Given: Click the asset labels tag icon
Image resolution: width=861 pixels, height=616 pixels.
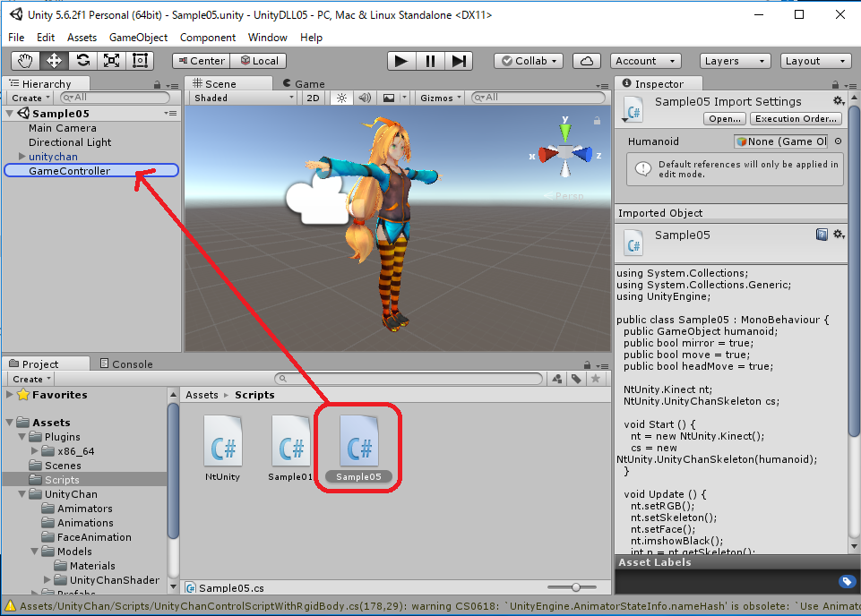Looking at the screenshot, I should 846,582.
